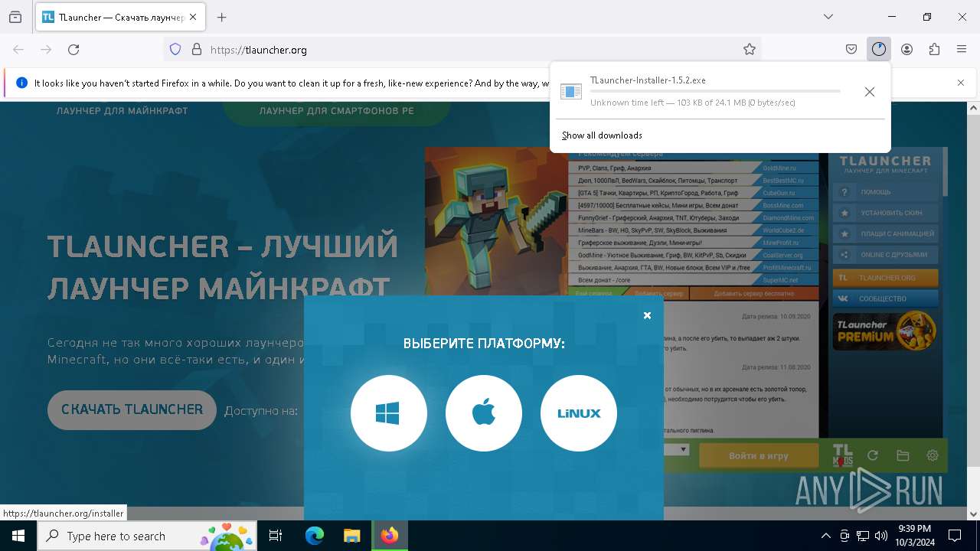Choose the Apple macOS platform icon

[x=484, y=413]
